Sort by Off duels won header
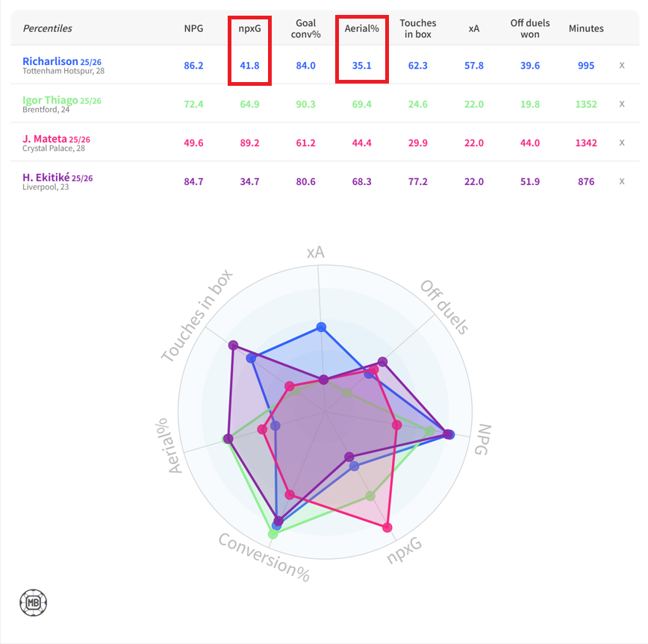 [x=529, y=28]
